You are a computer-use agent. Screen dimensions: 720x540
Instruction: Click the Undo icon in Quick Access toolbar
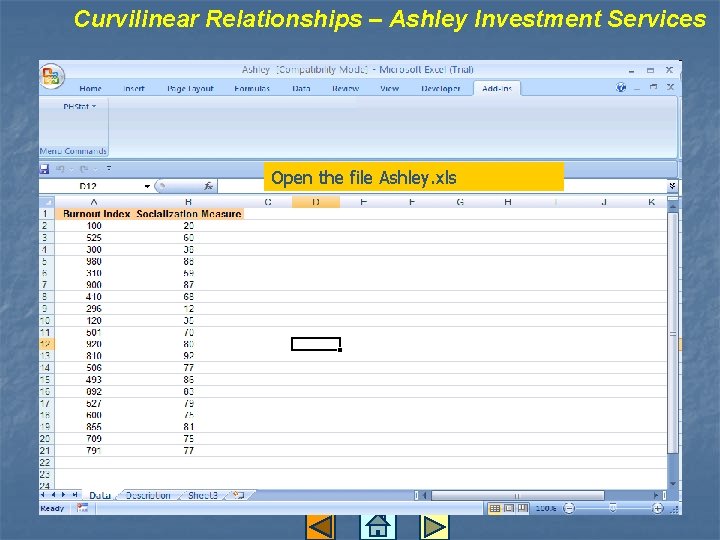point(61,169)
